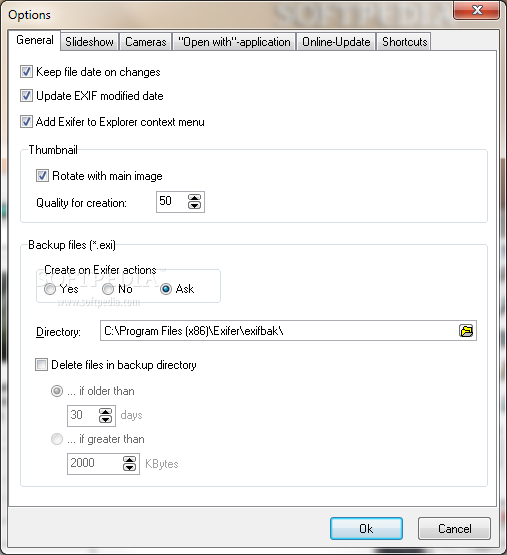507x555 pixels.
Task: Click the KBytes field showing 2000
Action: (95, 464)
